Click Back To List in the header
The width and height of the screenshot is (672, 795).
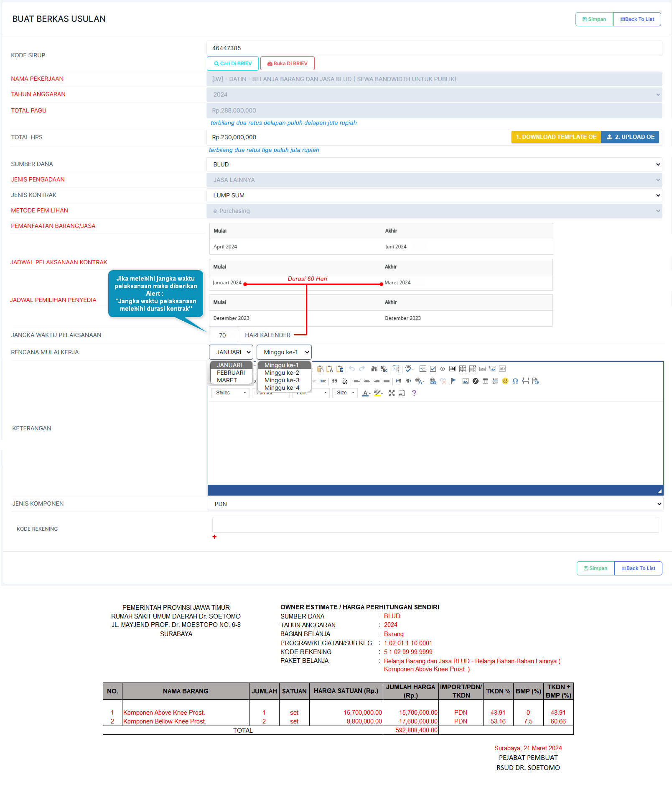tap(637, 19)
